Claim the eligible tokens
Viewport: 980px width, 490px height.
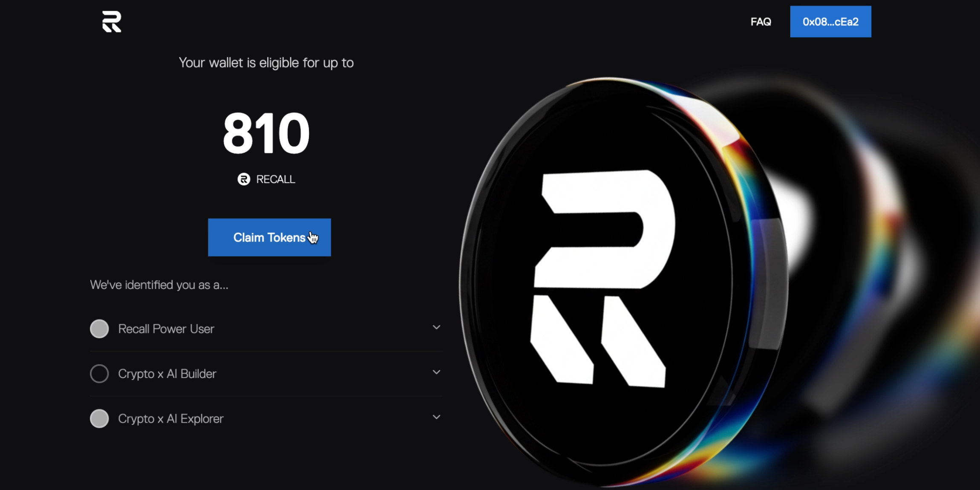tap(269, 237)
